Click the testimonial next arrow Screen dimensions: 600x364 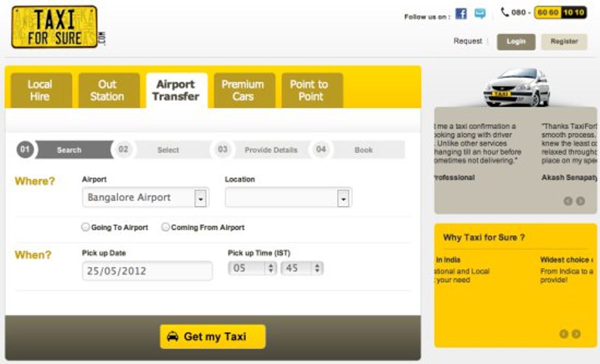[x=579, y=201]
